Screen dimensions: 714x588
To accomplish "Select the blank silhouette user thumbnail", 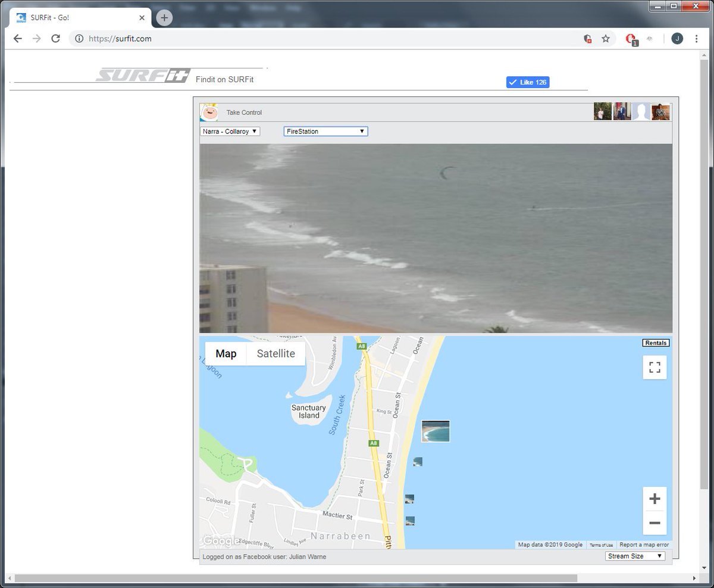I will [641, 111].
